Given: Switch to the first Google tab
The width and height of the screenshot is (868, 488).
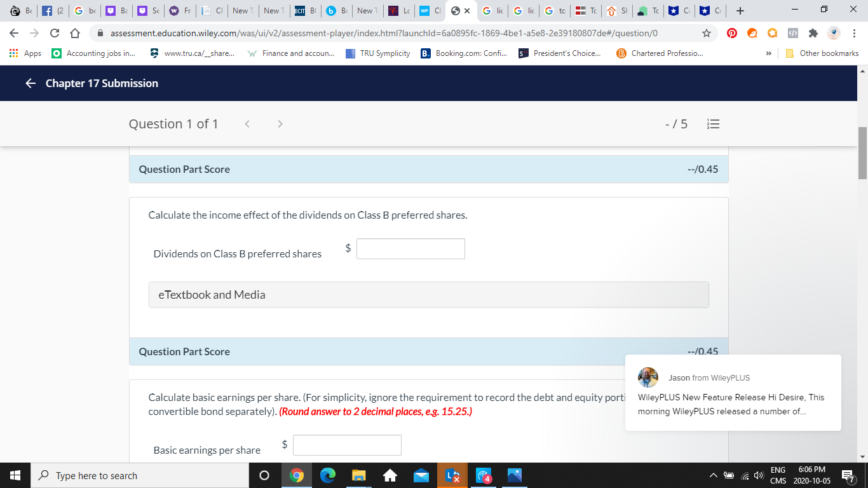Looking at the screenshot, I should 85,11.
